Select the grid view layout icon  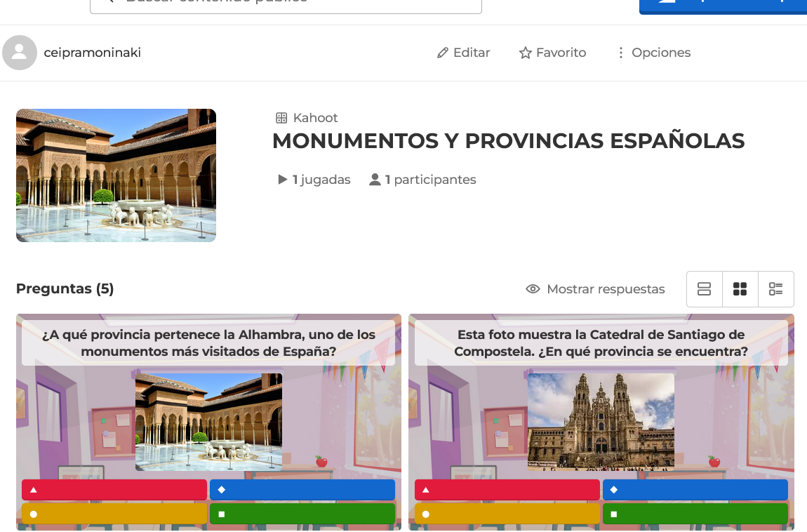pos(740,288)
